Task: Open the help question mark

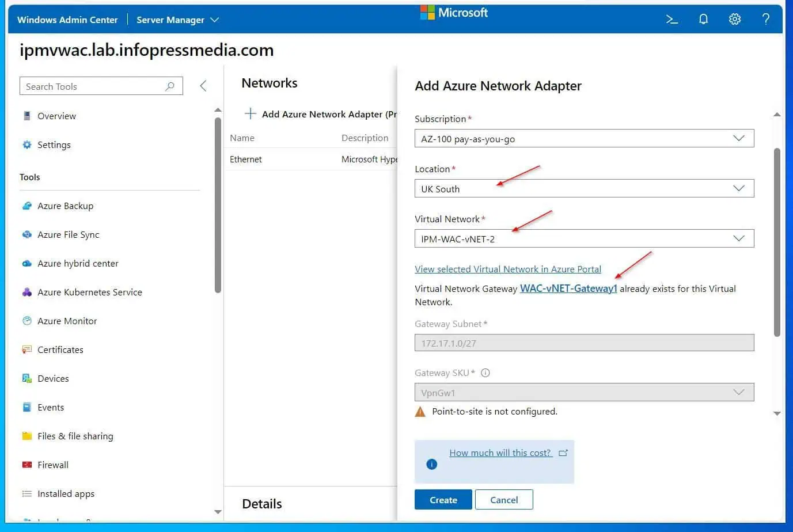Action: click(x=766, y=20)
